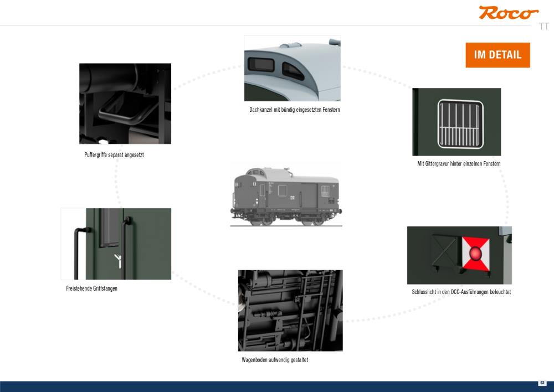The width and height of the screenshot is (554, 392).
Task: Click caption 'Mit Gittergravur hinter einzelnen Fenstern'
Action: pos(459,163)
